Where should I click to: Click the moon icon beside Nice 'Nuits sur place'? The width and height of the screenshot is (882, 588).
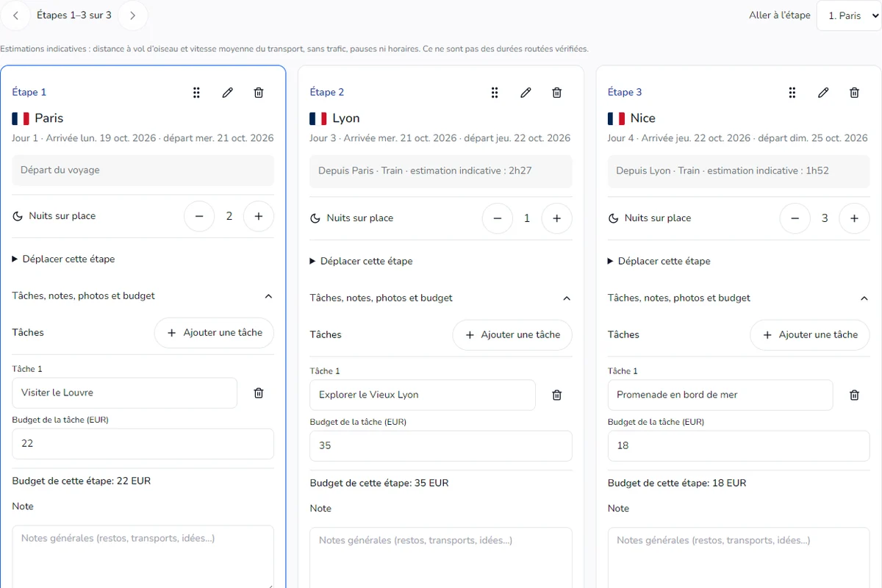click(613, 218)
